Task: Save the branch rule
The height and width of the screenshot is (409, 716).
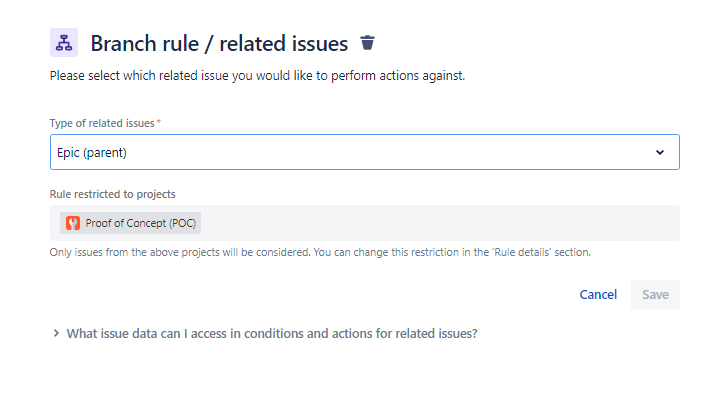Action: pos(655,294)
